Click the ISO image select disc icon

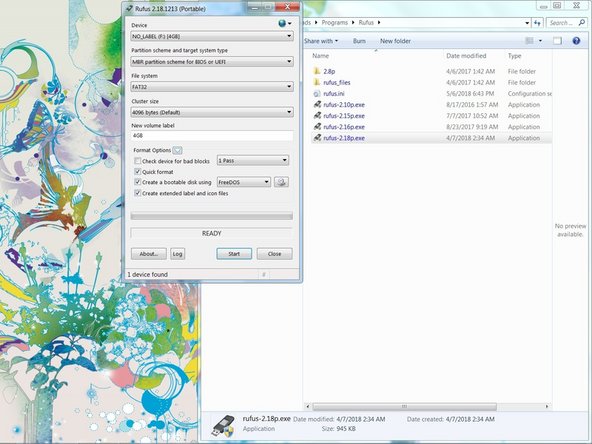[x=281, y=182]
